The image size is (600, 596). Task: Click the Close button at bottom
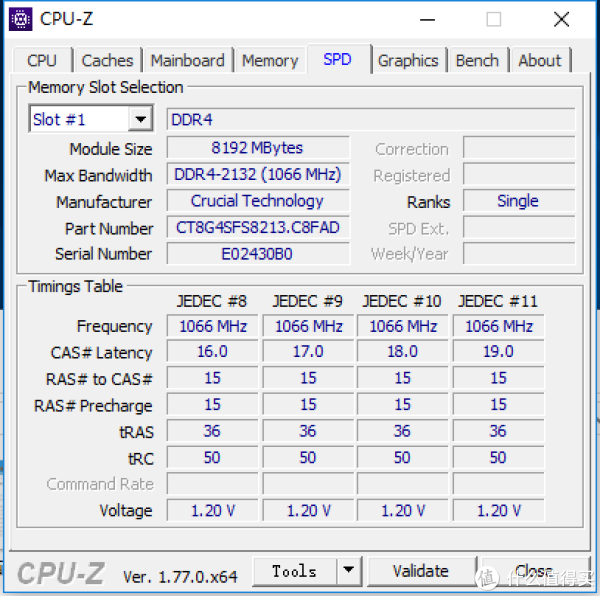(534, 571)
